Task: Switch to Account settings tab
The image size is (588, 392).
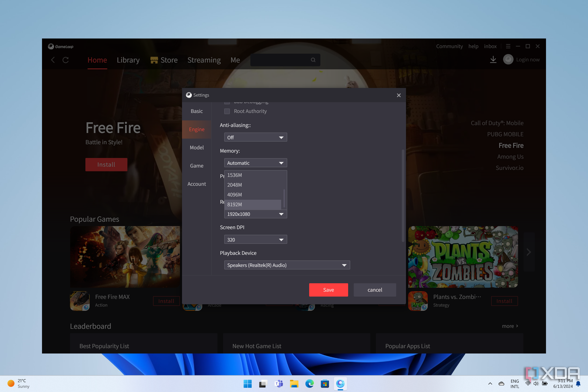Action: pos(197,184)
